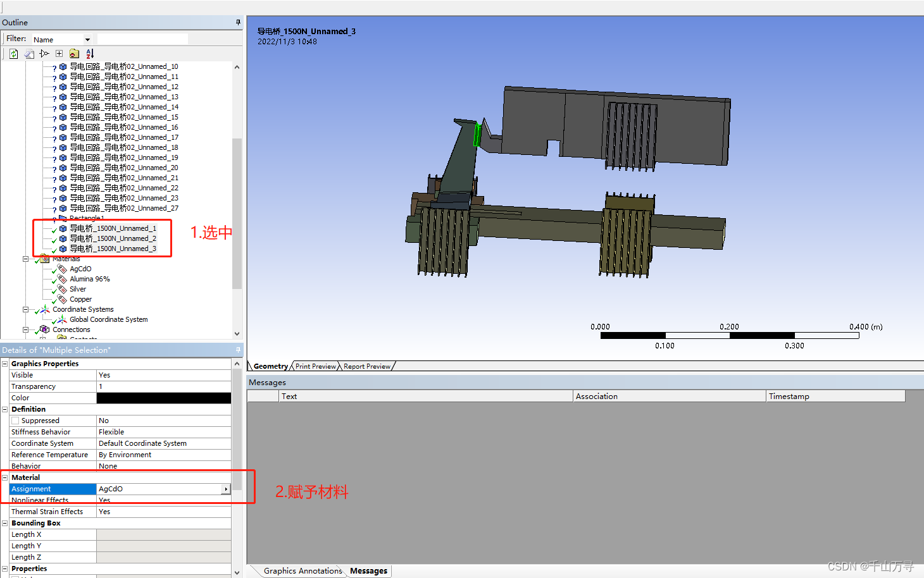Click body icon of 导电回路_导电桥02_Unnamed_17
The width and height of the screenshot is (924, 578).
click(x=63, y=137)
